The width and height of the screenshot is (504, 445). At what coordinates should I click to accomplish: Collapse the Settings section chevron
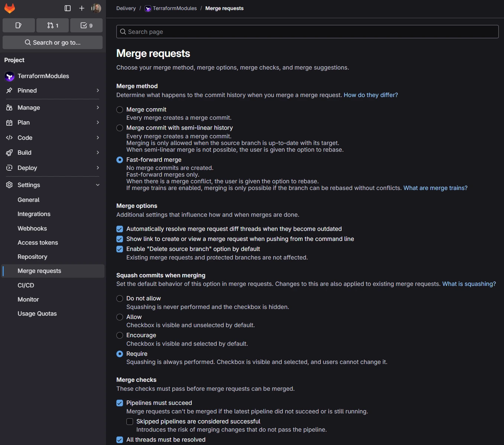pos(98,185)
